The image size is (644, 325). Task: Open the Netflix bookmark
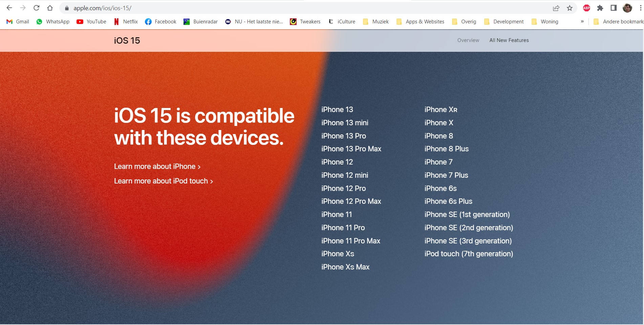click(x=126, y=22)
